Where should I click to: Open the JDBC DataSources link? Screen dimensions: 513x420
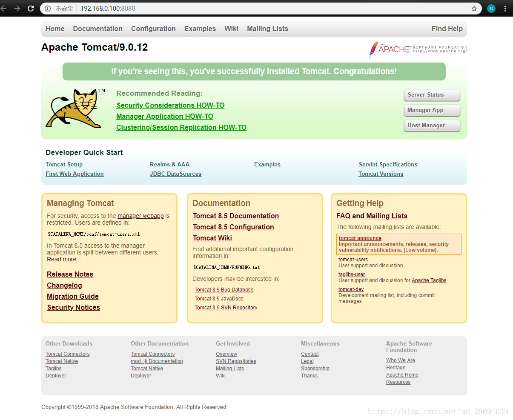pyautogui.click(x=175, y=174)
